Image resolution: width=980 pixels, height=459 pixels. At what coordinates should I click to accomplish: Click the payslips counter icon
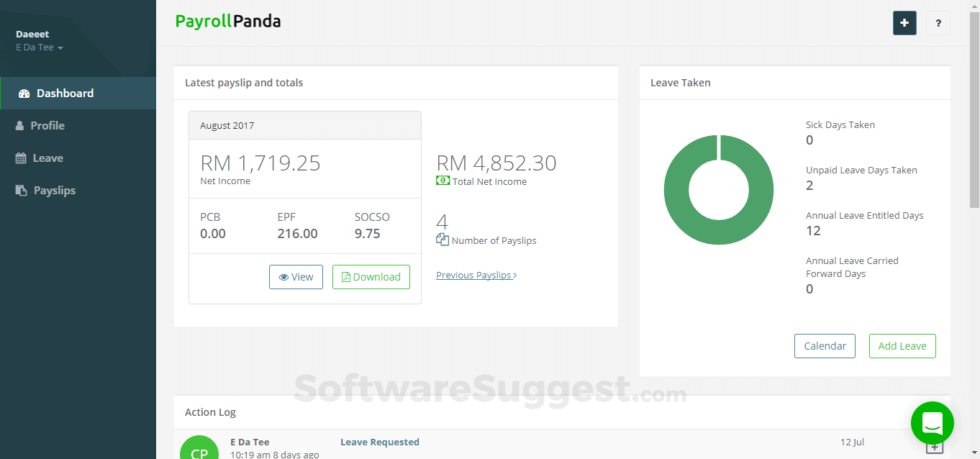[442, 239]
